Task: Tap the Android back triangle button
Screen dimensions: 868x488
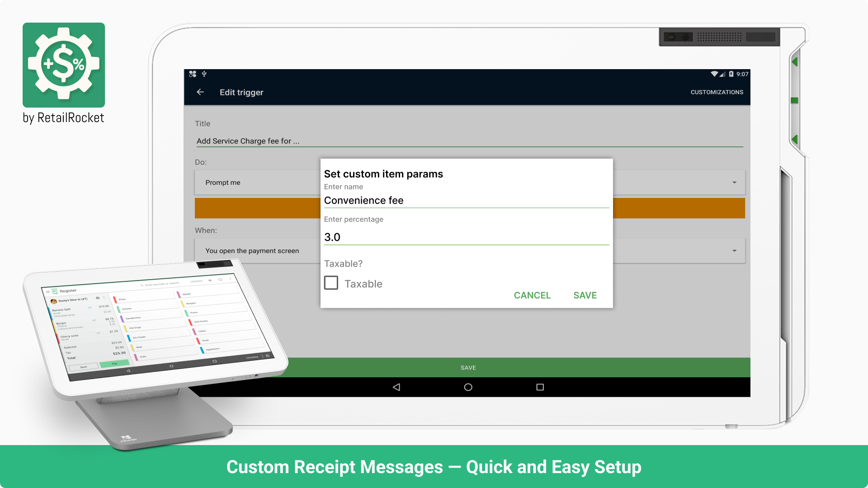Action: (396, 387)
